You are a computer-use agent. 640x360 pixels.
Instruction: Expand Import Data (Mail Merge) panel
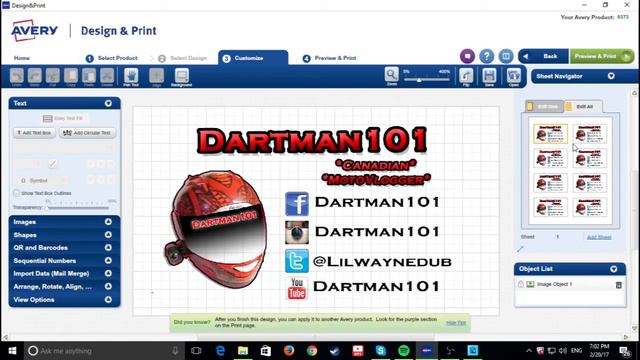(x=108, y=273)
